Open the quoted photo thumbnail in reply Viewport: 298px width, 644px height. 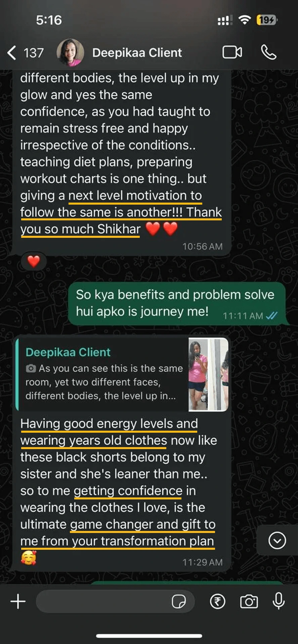[x=208, y=374]
